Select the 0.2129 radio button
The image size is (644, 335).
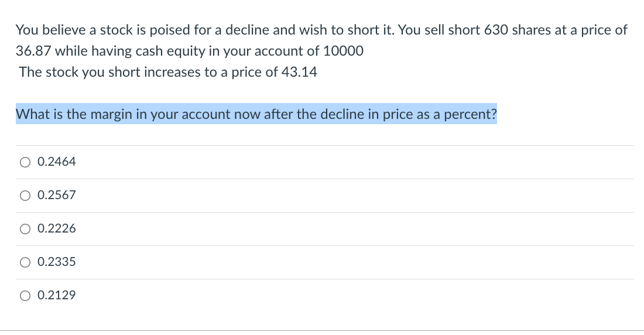(25, 296)
